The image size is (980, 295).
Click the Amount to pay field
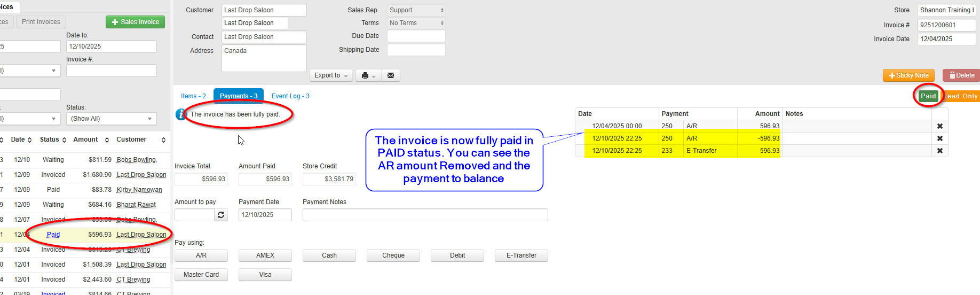click(194, 215)
